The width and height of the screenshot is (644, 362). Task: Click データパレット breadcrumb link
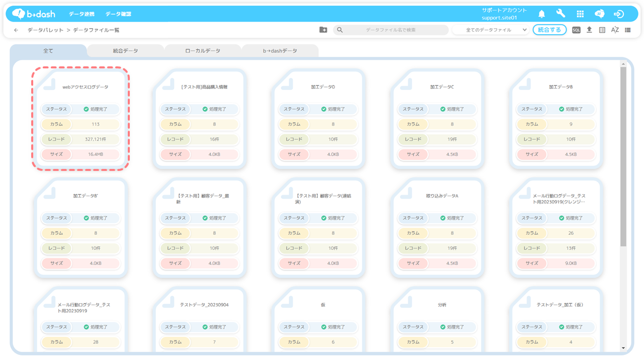pyautogui.click(x=46, y=30)
